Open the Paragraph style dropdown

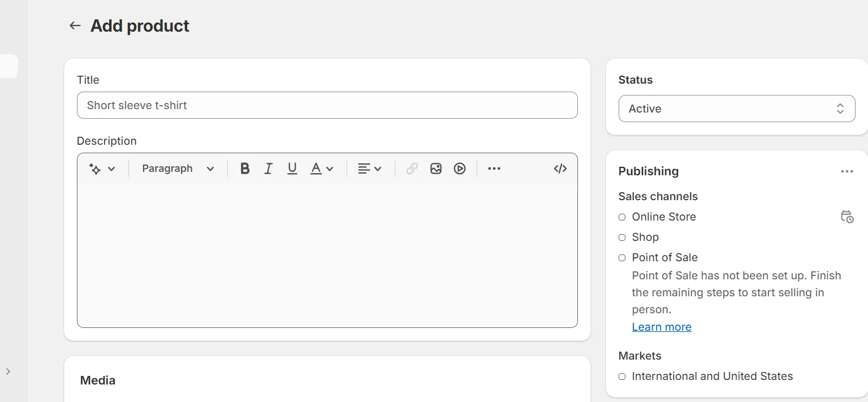pyautogui.click(x=178, y=168)
